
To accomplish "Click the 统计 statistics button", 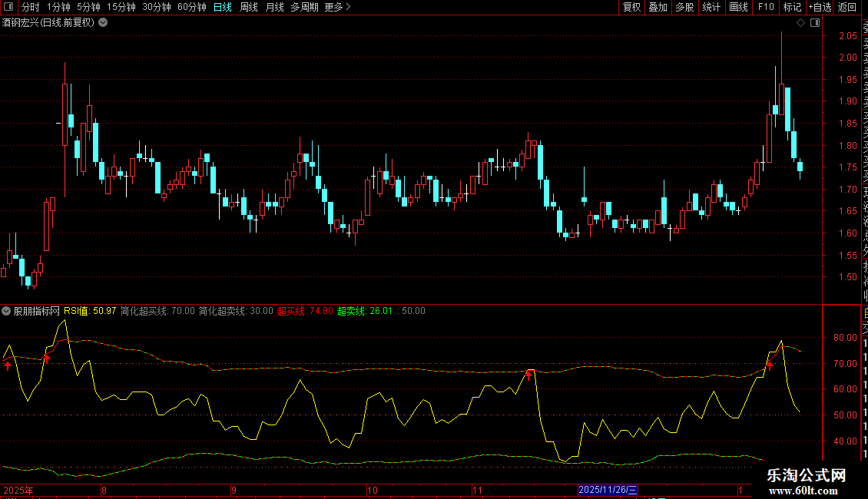I will click(x=711, y=7).
